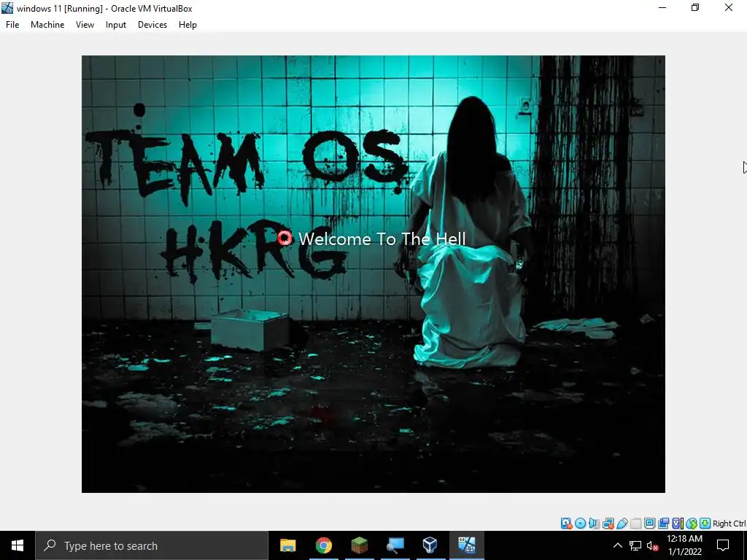The height and width of the screenshot is (560, 747).
Task: Click the network tray icon
Action: click(635, 545)
